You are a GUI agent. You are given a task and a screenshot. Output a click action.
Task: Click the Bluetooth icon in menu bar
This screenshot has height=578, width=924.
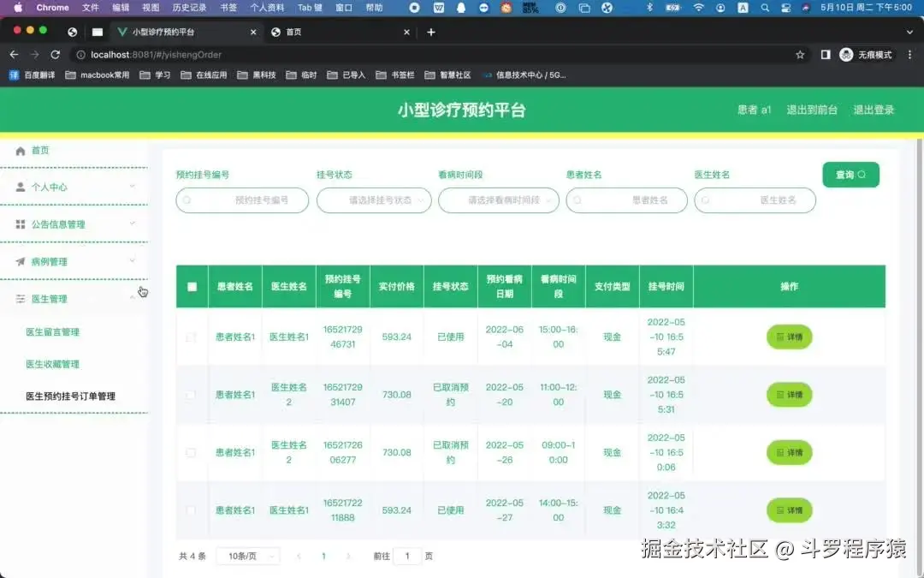pos(649,8)
